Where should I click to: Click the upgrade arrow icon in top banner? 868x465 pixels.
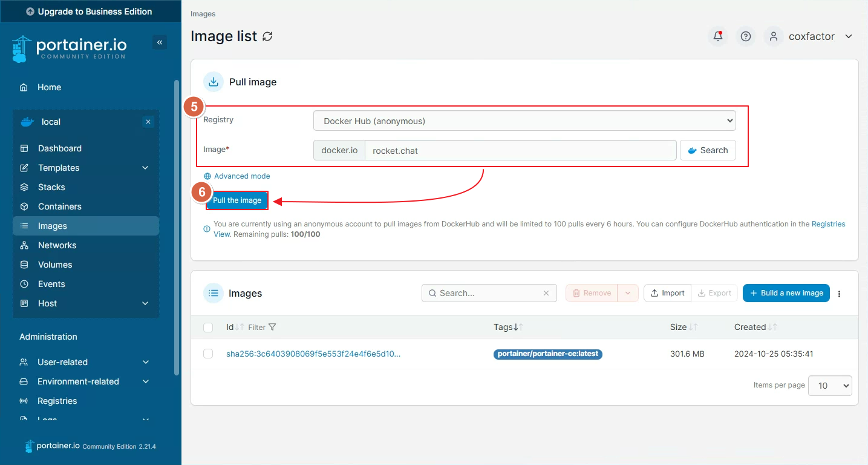point(30,12)
